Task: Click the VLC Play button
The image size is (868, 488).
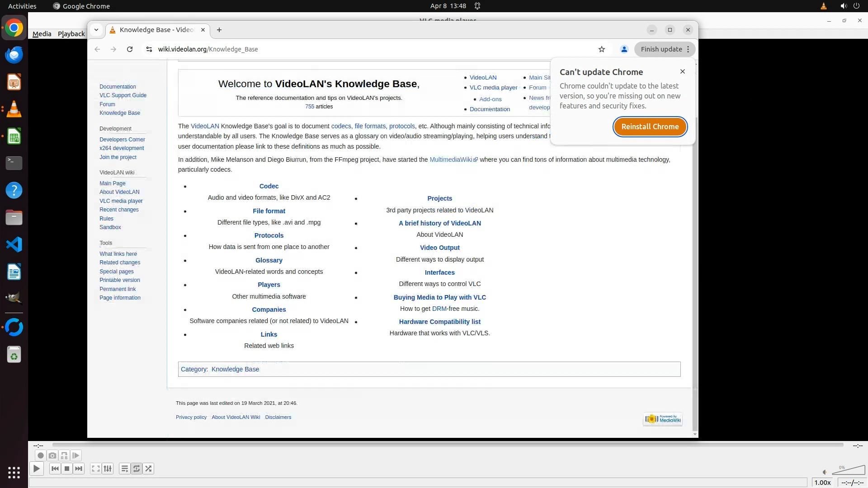Action: point(37,469)
